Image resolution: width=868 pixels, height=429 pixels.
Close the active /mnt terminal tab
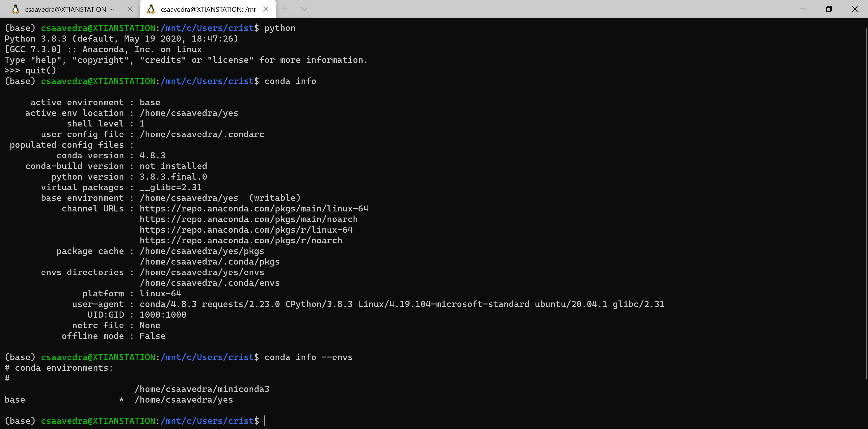click(266, 9)
